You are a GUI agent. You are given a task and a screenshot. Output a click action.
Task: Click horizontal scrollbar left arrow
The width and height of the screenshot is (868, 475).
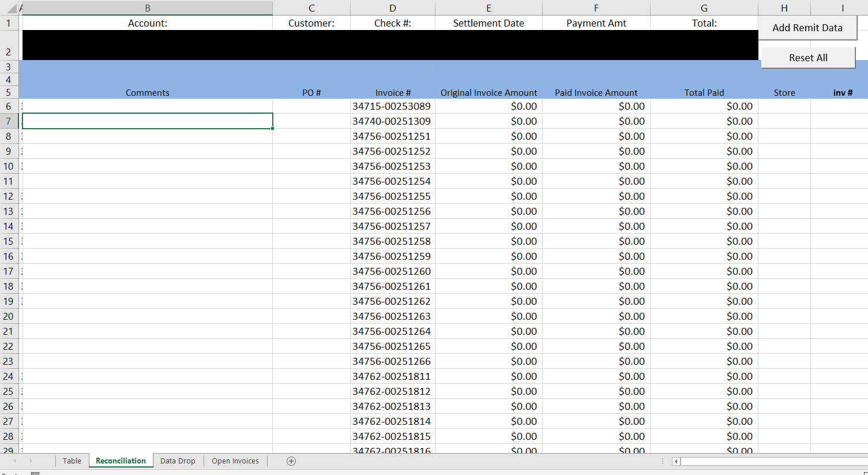676,461
